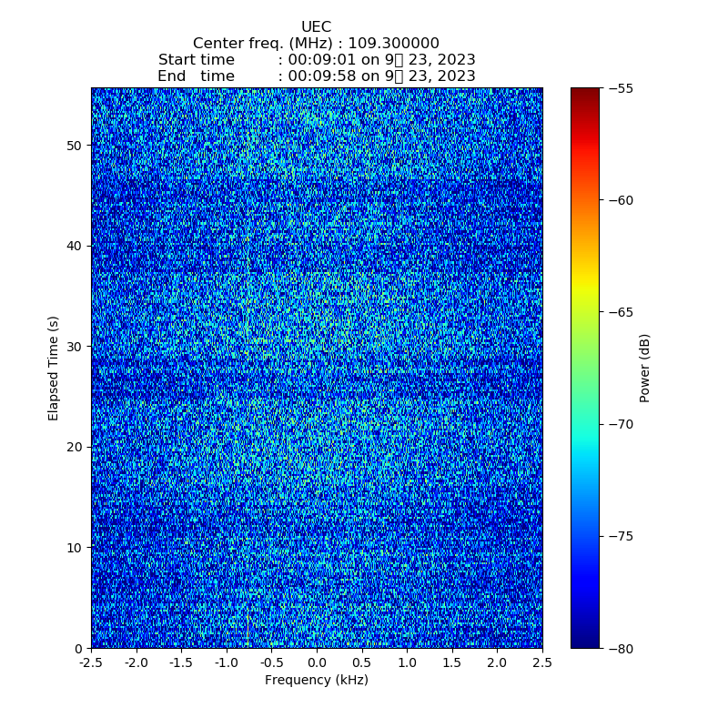Pick the dark red top of colorbar
The width and height of the screenshot is (728, 728).
pos(585,93)
